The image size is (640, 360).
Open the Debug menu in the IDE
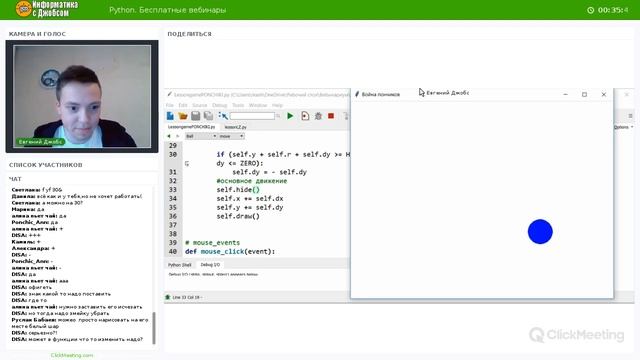(219, 105)
